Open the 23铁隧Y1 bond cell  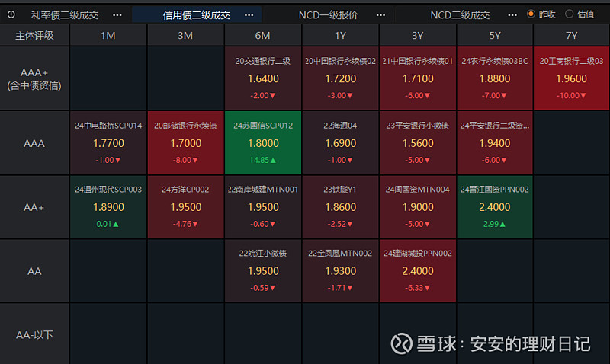(x=340, y=207)
